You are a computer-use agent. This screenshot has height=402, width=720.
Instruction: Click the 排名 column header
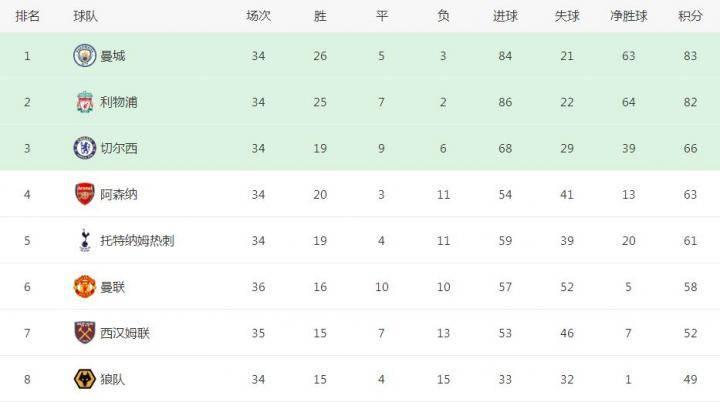coord(28,16)
